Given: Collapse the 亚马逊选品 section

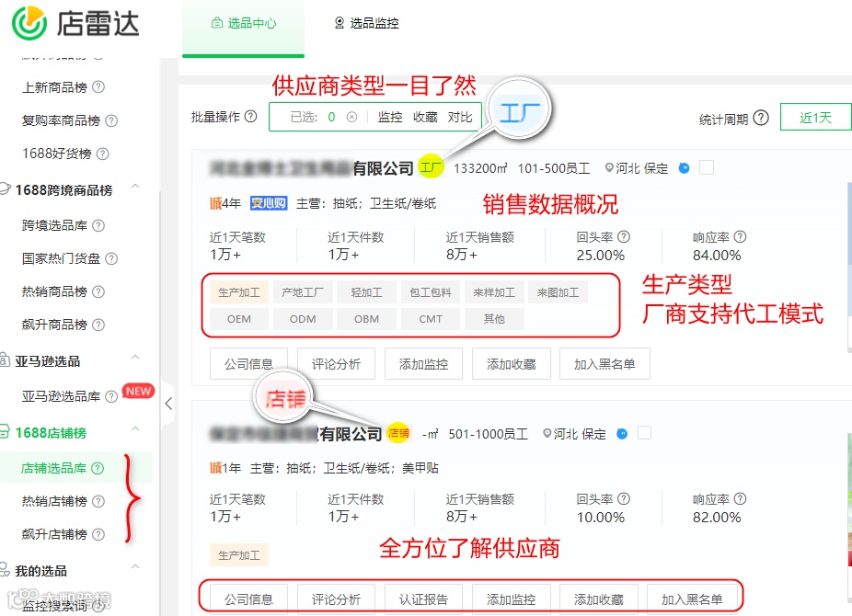Looking at the screenshot, I should tap(136, 358).
